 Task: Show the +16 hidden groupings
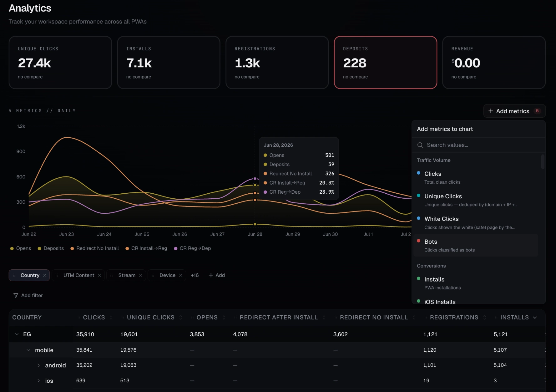[x=195, y=275]
